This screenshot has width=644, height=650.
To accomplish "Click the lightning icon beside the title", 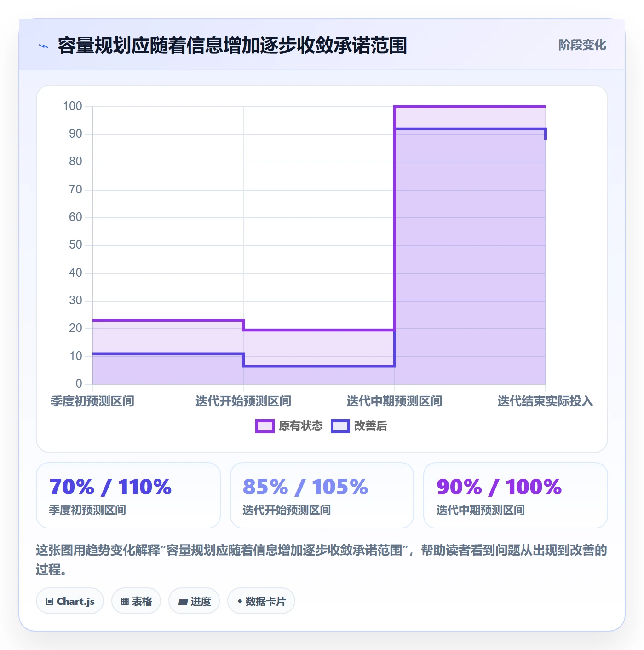I will [44, 46].
